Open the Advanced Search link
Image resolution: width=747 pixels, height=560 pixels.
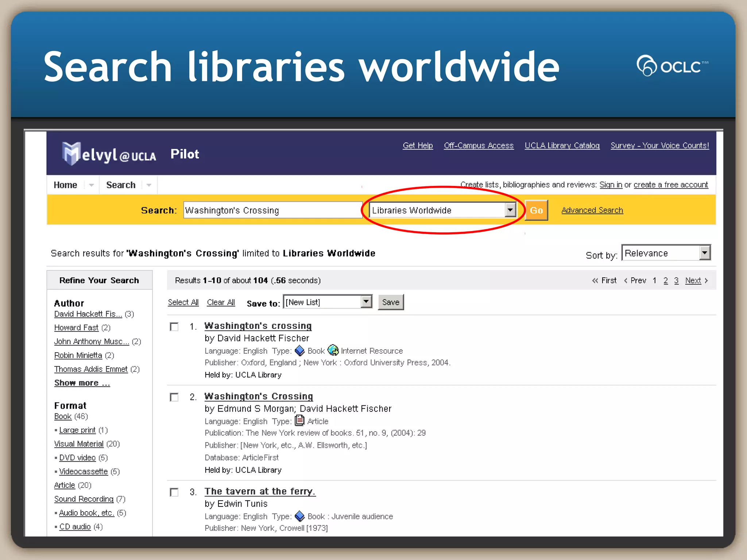592,210
